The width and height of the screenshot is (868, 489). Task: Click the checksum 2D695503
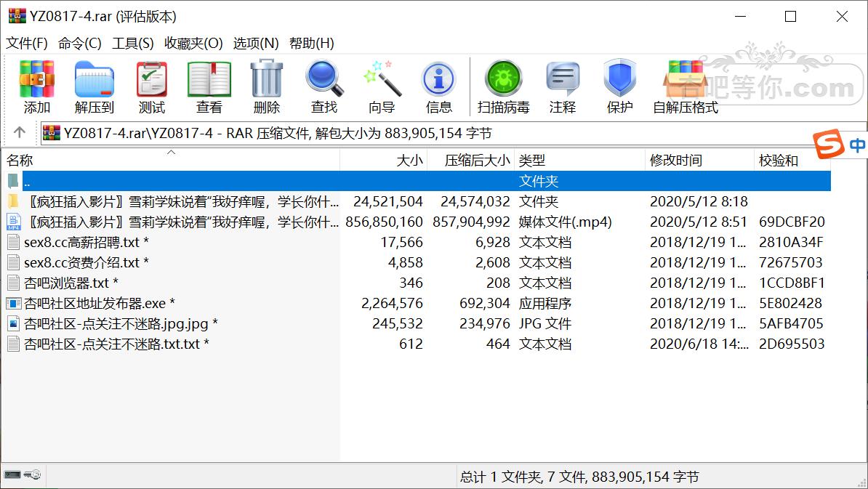(792, 344)
